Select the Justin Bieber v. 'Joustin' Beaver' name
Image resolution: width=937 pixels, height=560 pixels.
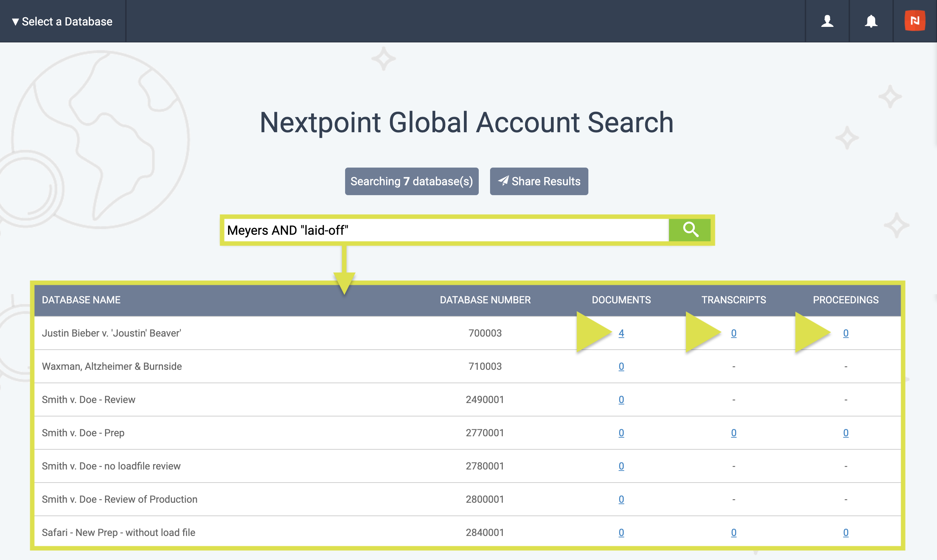click(111, 333)
